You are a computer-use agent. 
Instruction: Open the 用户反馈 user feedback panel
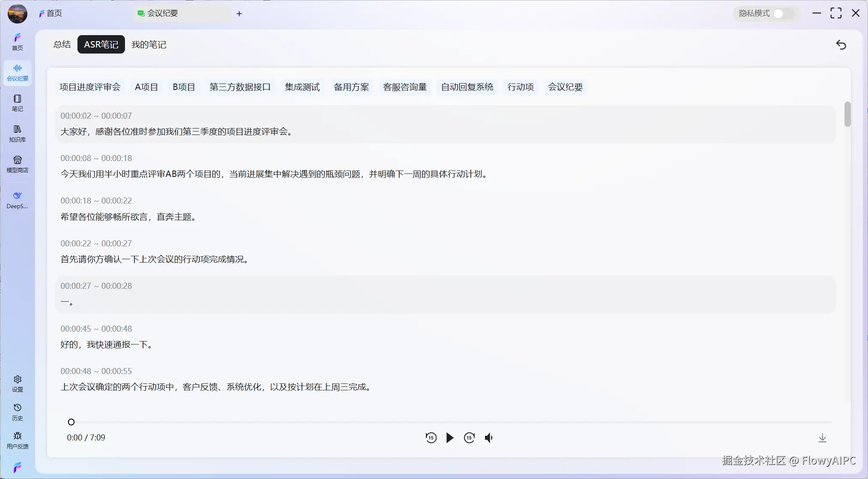17,440
